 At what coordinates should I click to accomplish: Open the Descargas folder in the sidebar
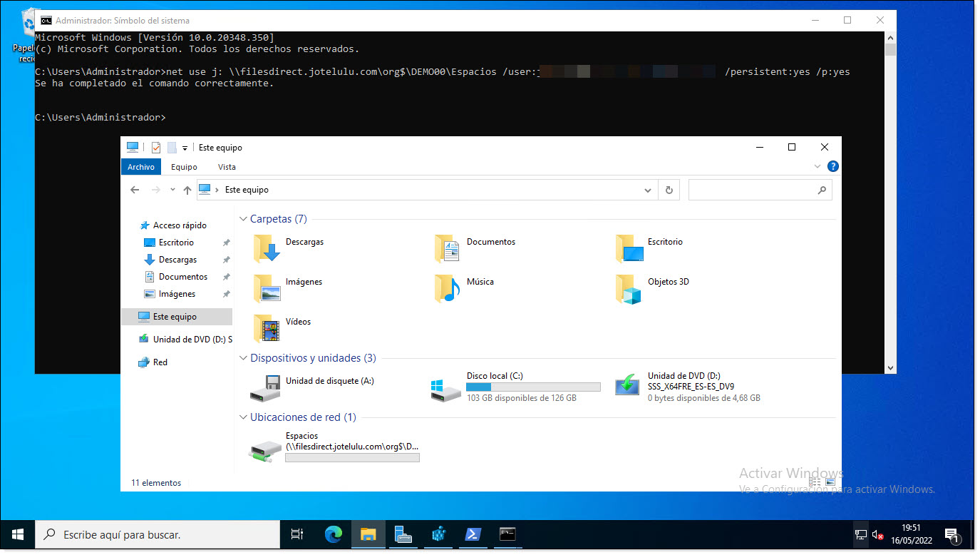click(x=180, y=259)
